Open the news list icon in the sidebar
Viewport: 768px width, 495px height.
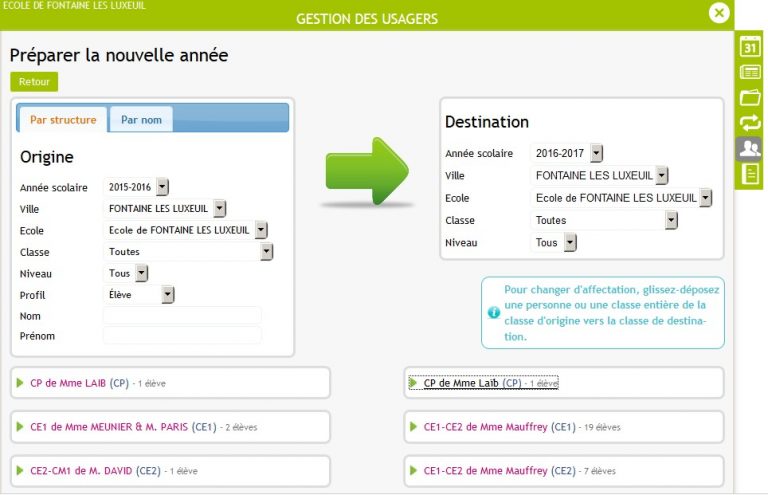[750, 72]
